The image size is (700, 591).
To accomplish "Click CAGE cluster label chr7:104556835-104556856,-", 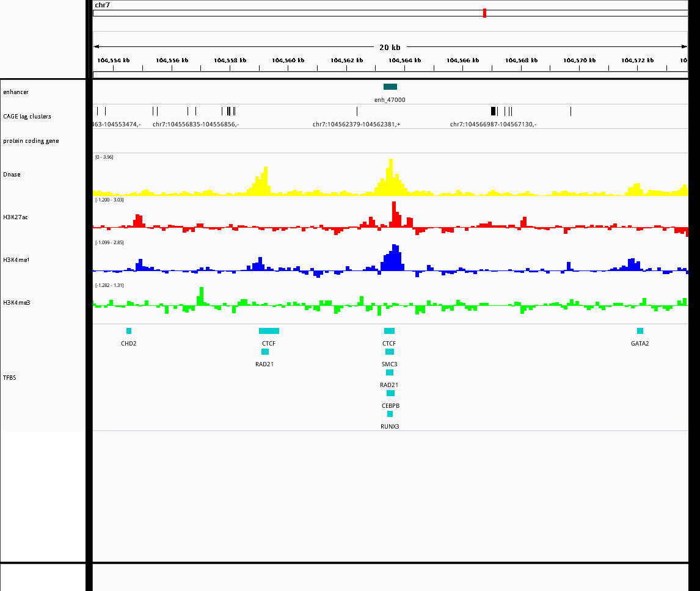I will (x=195, y=124).
